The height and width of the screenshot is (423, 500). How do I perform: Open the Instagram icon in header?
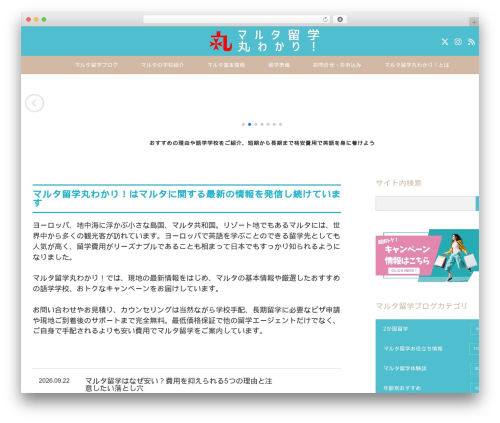coord(458,42)
